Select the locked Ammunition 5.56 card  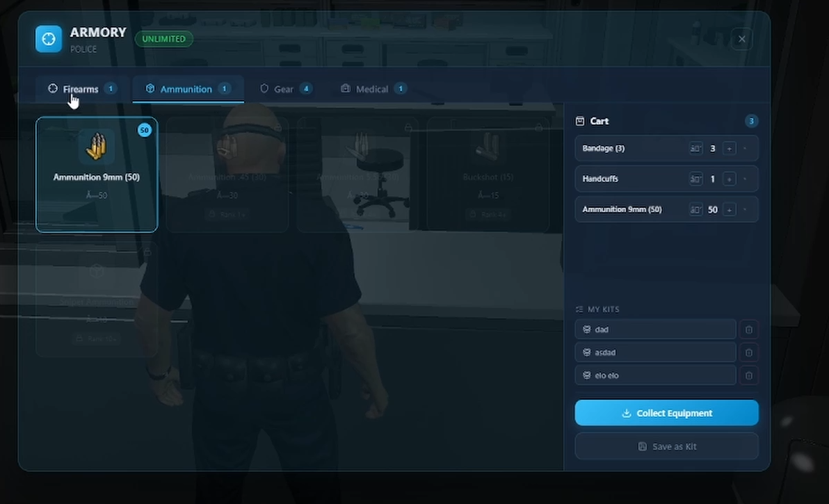pyautogui.click(x=358, y=174)
